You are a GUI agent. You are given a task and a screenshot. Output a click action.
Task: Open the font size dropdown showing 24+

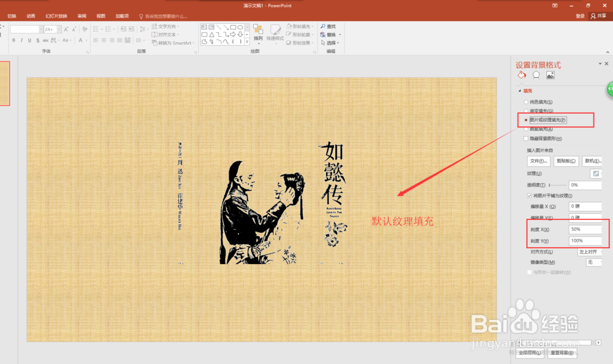tap(59, 29)
